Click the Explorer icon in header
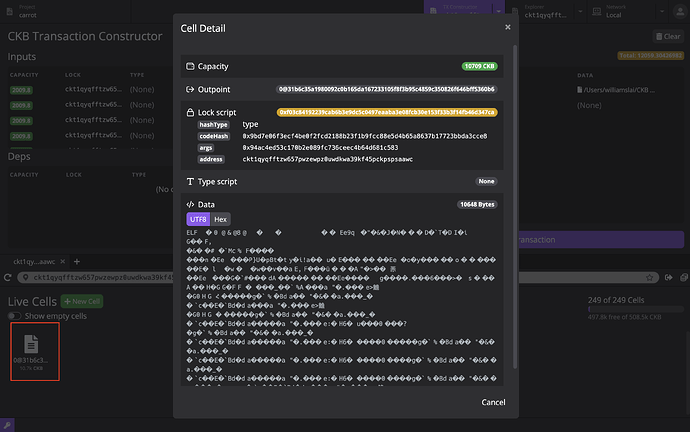Image resolution: width=690 pixels, height=432 pixels. [515, 11]
